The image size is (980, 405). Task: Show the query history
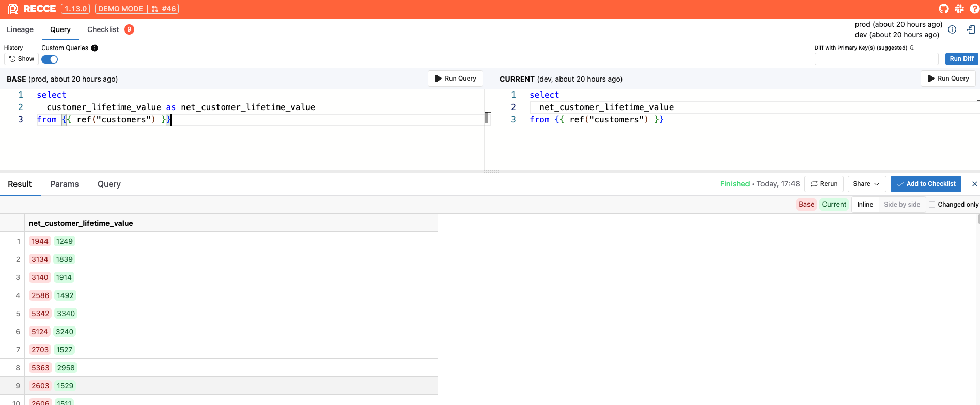(x=22, y=59)
